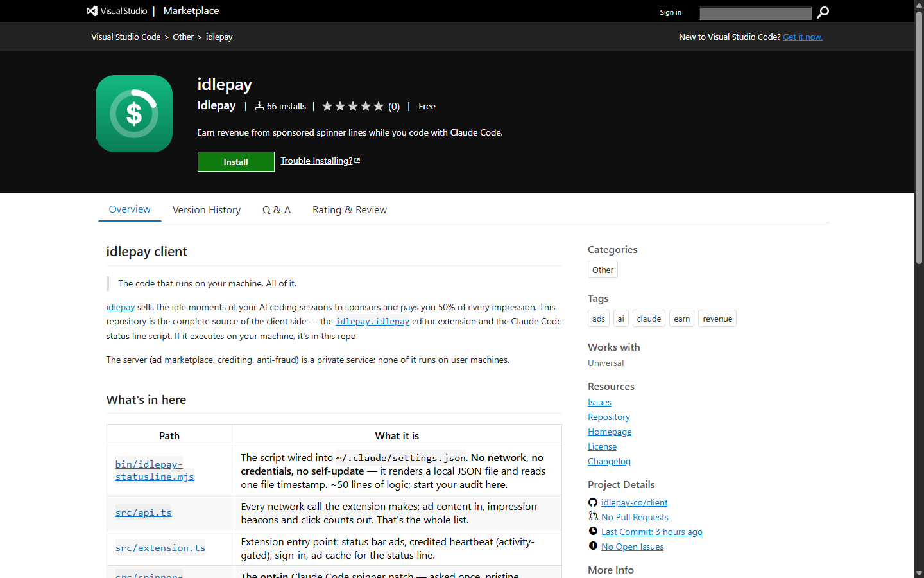Open the idlepay.idlepay extension link
924x578 pixels.
(x=372, y=322)
